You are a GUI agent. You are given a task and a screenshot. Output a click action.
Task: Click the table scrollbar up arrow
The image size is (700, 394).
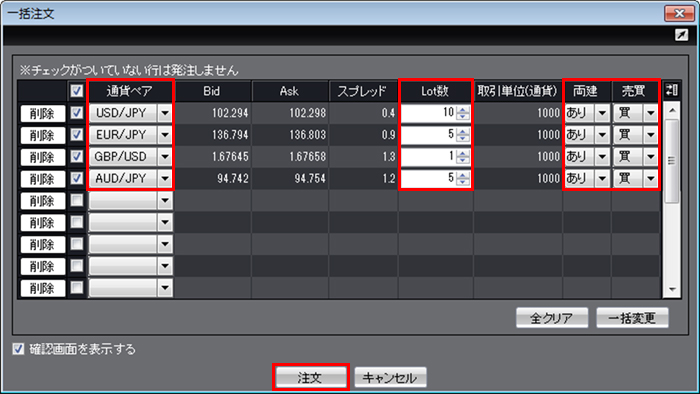[x=672, y=110]
